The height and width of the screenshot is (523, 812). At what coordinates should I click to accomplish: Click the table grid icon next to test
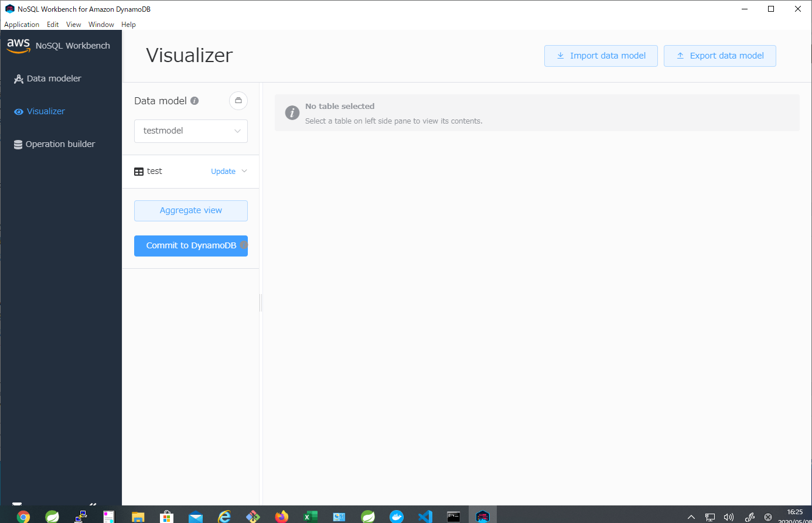(x=139, y=170)
